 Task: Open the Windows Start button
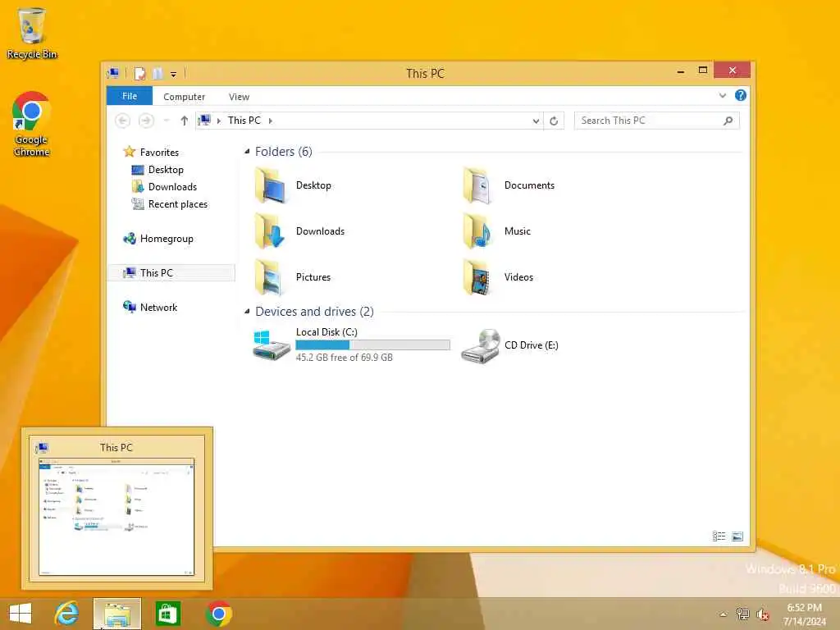[x=21, y=614]
